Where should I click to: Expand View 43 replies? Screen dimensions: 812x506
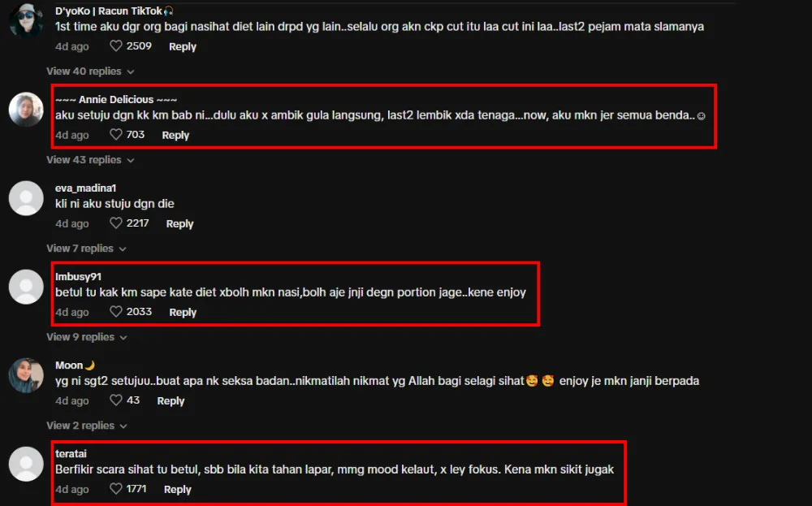tap(91, 160)
